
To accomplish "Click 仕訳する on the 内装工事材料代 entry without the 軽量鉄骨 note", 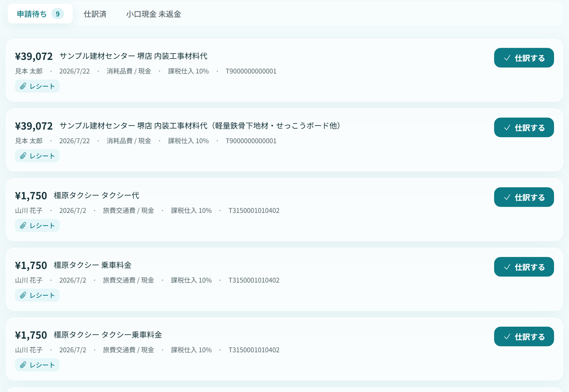I will [x=524, y=58].
